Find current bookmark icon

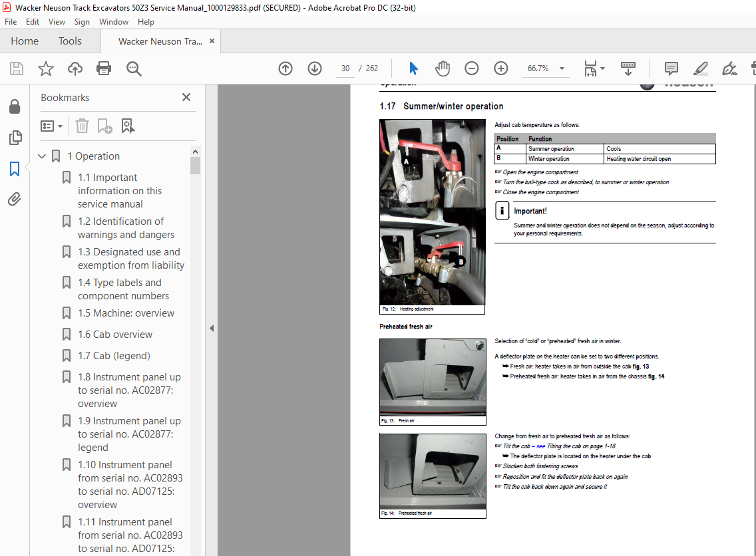[x=128, y=126]
